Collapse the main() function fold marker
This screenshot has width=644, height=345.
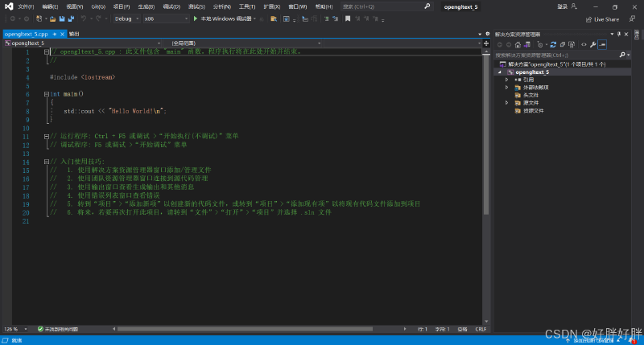pyautogui.click(x=47, y=94)
